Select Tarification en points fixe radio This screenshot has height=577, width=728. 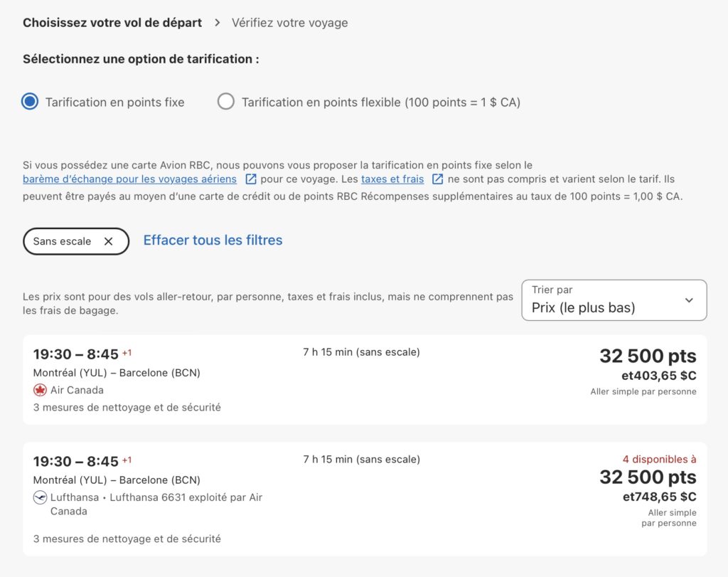tap(30, 102)
